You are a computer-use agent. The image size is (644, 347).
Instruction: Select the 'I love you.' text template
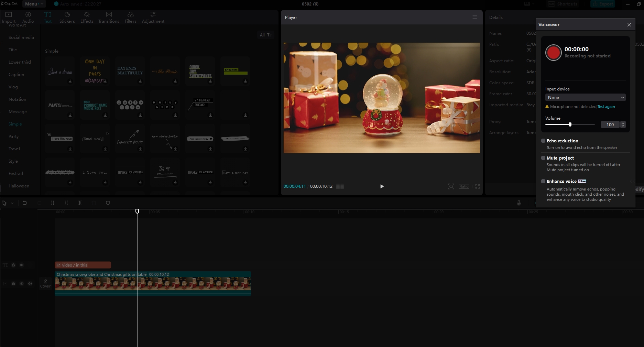tap(95, 172)
